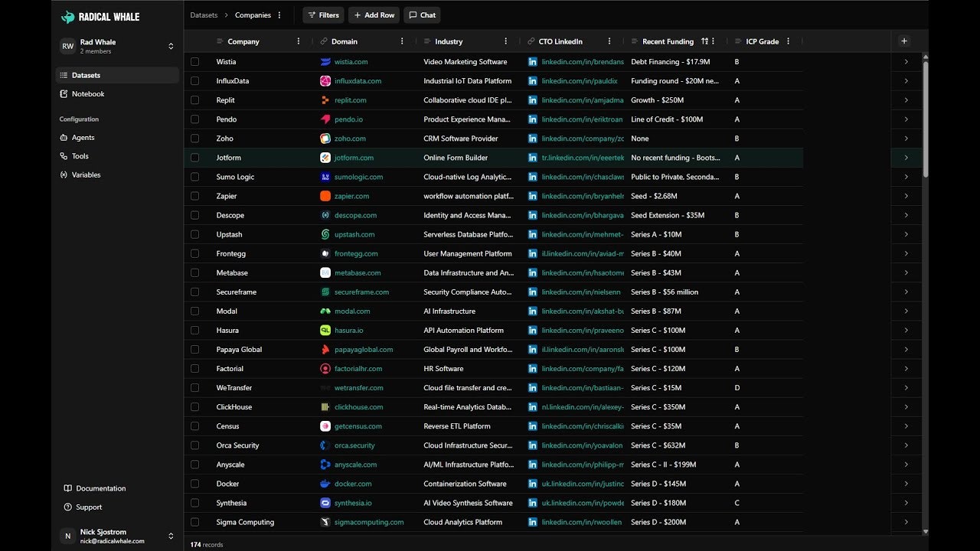The width and height of the screenshot is (980, 551).
Task: Select the Wistia row checkbox
Action: 195,62
